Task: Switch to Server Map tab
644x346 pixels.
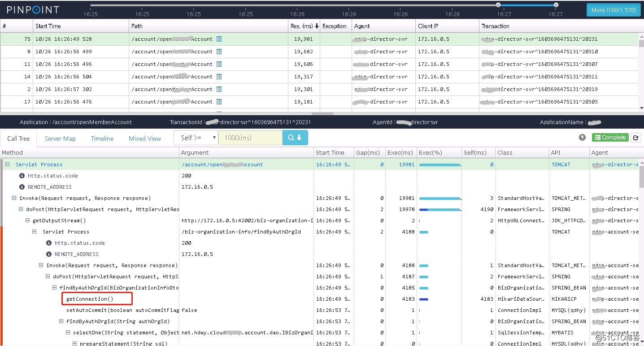Action: point(60,138)
